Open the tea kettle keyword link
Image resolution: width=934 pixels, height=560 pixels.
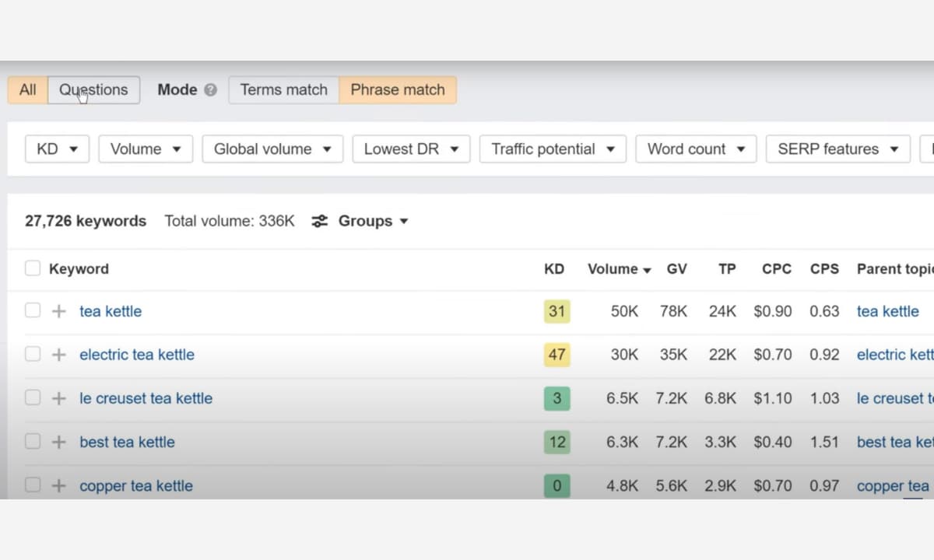click(x=111, y=311)
